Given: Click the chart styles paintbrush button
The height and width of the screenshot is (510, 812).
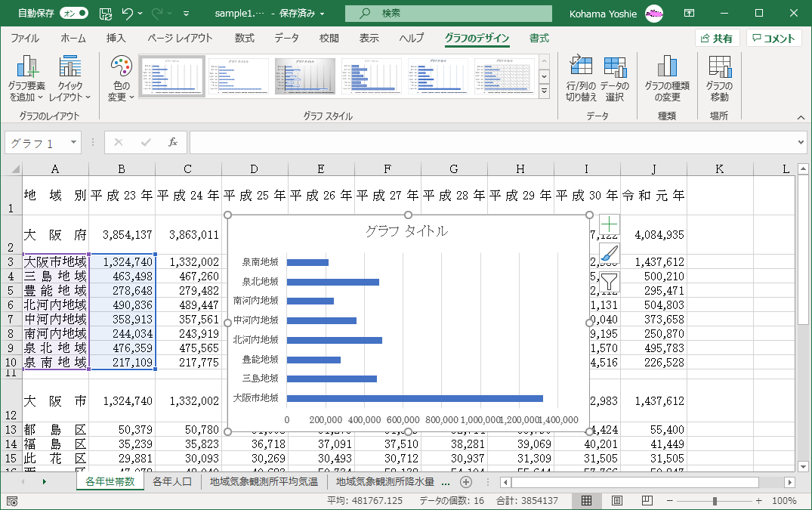Looking at the screenshot, I should pyautogui.click(x=609, y=253).
